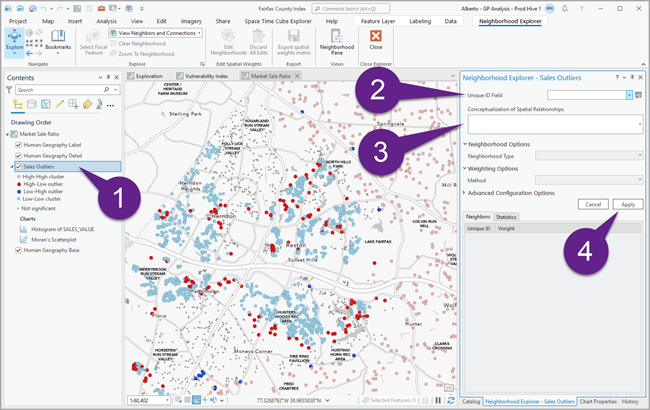Open the Analysis ribbon tab
This screenshot has height=410, width=650.
coord(106,20)
